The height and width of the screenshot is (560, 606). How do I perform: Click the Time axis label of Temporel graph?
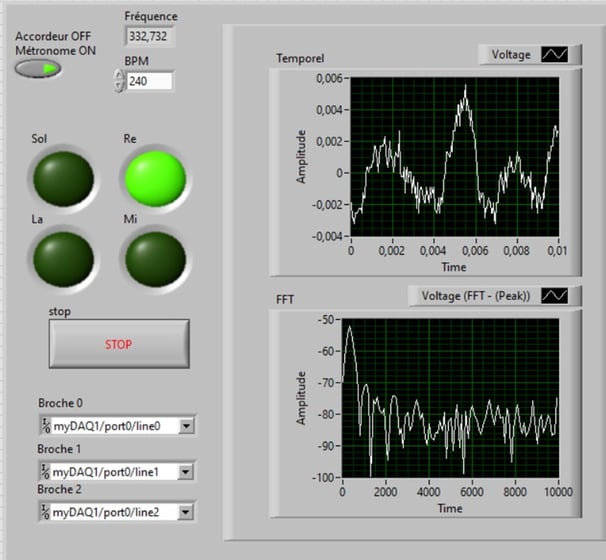(454, 267)
